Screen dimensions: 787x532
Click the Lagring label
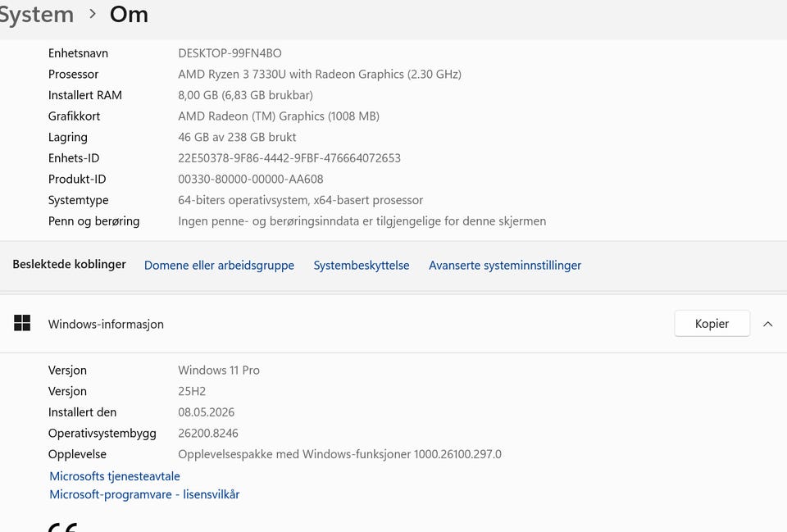click(67, 137)
